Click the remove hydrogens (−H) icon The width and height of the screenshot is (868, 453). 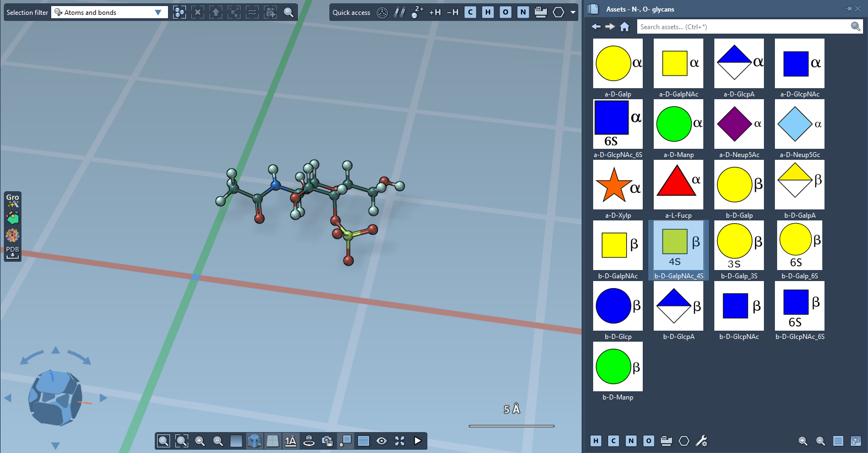[x=452, y=12]
